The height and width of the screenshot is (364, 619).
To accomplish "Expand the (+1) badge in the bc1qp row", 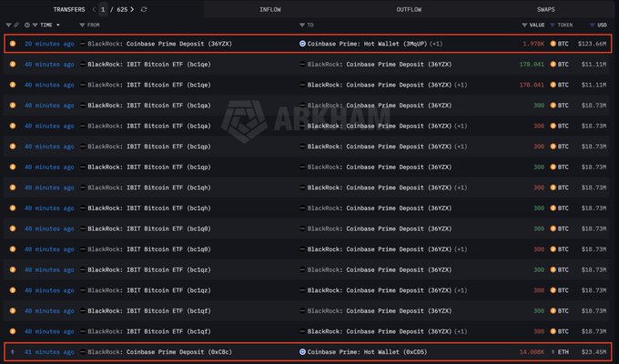I will (x=461, y=147).
